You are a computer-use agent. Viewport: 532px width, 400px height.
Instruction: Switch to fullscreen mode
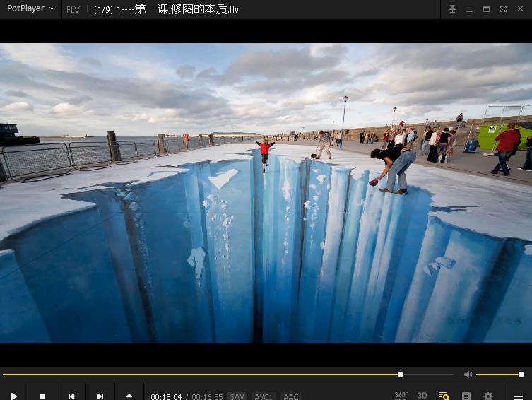pyautogui.click(x=503, y=8)
